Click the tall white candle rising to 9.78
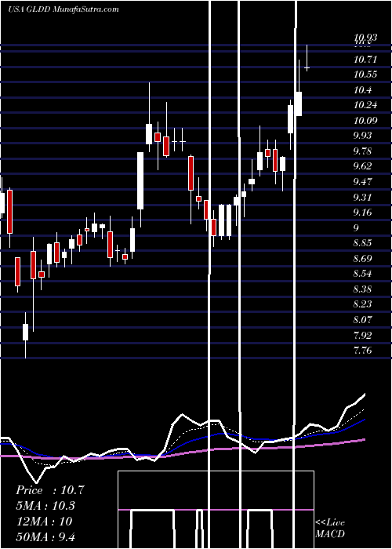 click(140, 180)
